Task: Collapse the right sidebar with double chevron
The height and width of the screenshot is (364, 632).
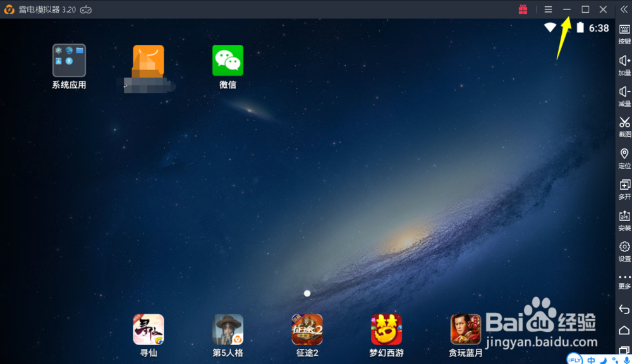Action: (624, 9)
